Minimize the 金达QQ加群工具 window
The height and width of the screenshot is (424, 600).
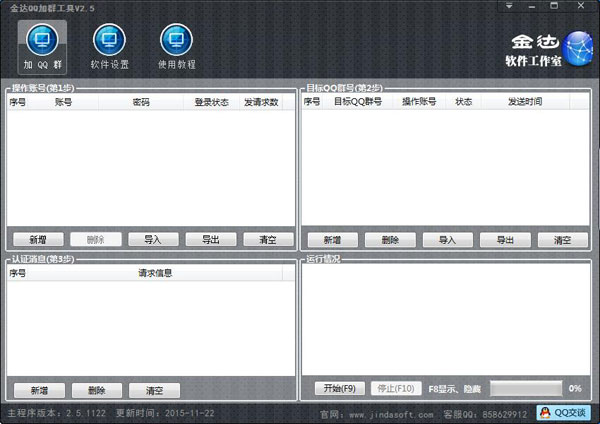pos(532,6)
